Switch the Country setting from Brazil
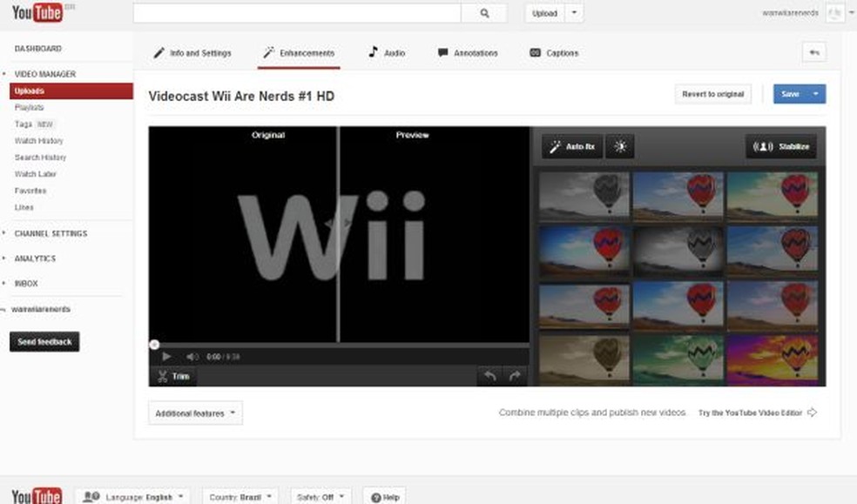Screen dimensions: 857x504 240,495
